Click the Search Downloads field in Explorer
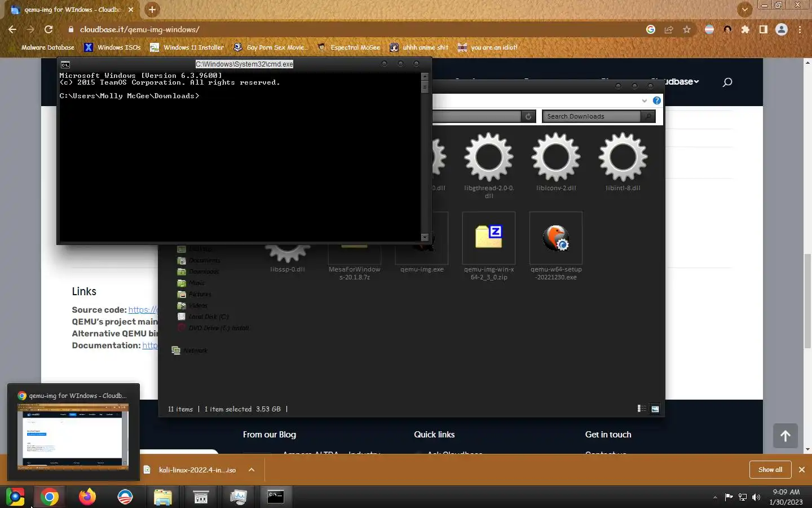812x508 pixels. point(591,116)
